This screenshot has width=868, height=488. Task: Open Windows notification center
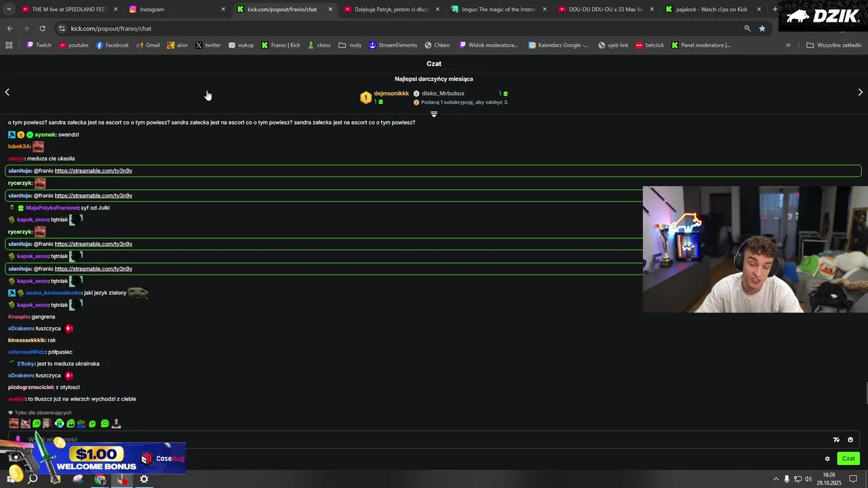point(854,479)
